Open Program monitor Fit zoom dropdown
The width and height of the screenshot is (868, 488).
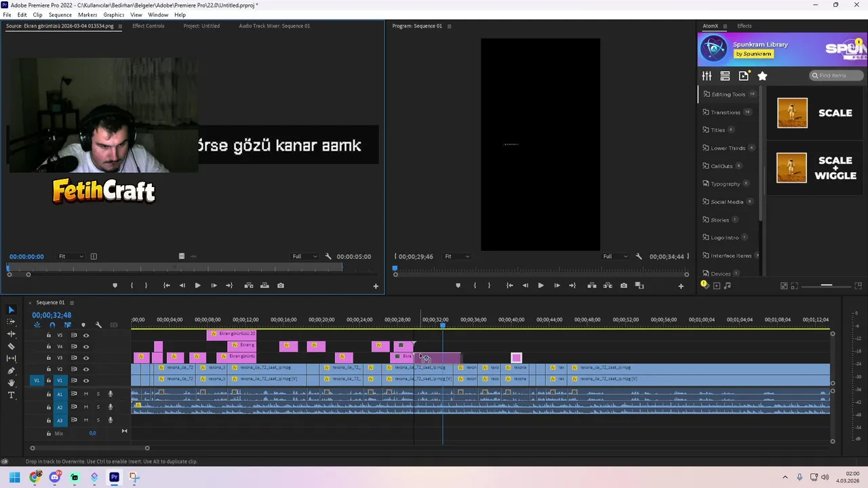pyautogui.click(x=457, y=256)
